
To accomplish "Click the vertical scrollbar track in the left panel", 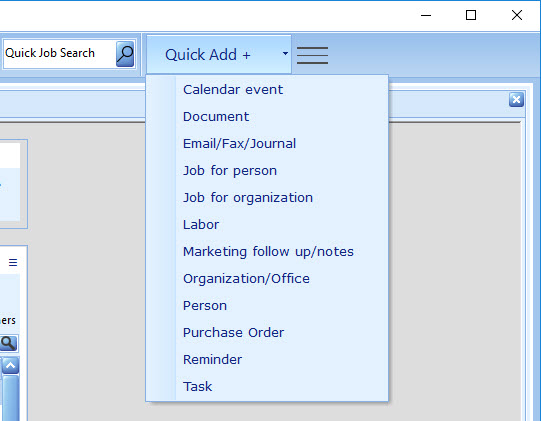I will [x=10, y=398].
